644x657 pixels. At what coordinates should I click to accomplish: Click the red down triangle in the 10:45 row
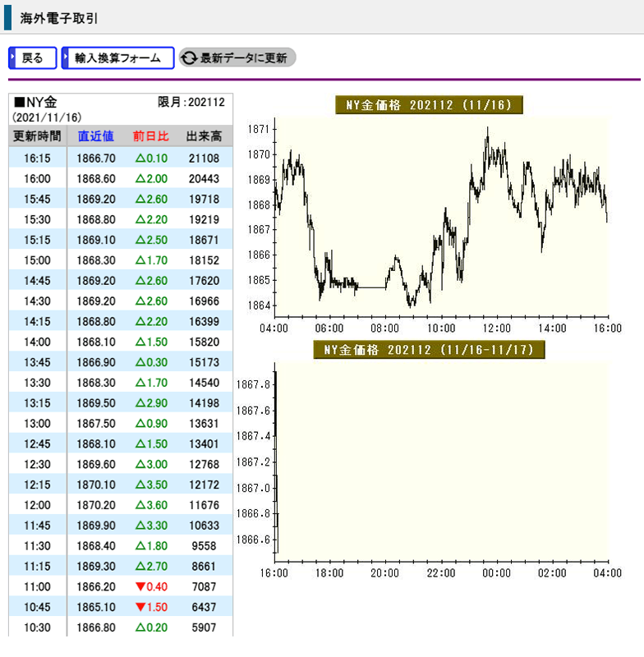pos(139,608)
